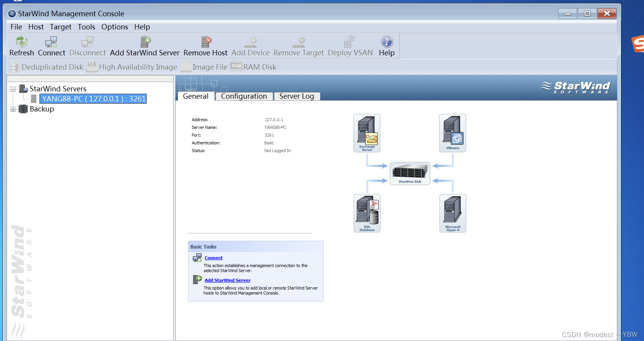
Task: Click the Add Device toolbar icon
Action: 250,42
